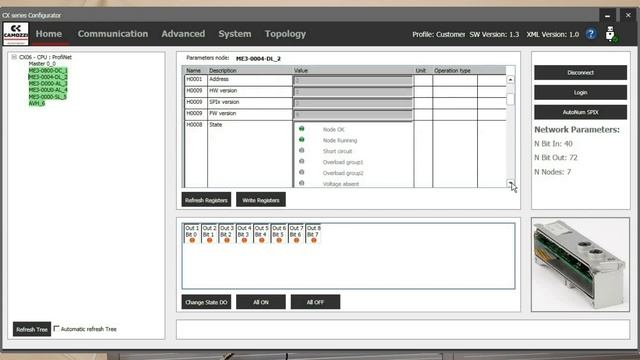Click the Write Registers button
This screenshot has width=640, height=360.
tap(261, 200)
